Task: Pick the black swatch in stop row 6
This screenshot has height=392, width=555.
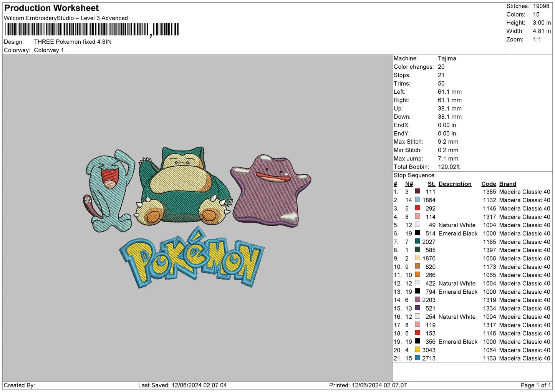Action: click(x=417, y=233)
